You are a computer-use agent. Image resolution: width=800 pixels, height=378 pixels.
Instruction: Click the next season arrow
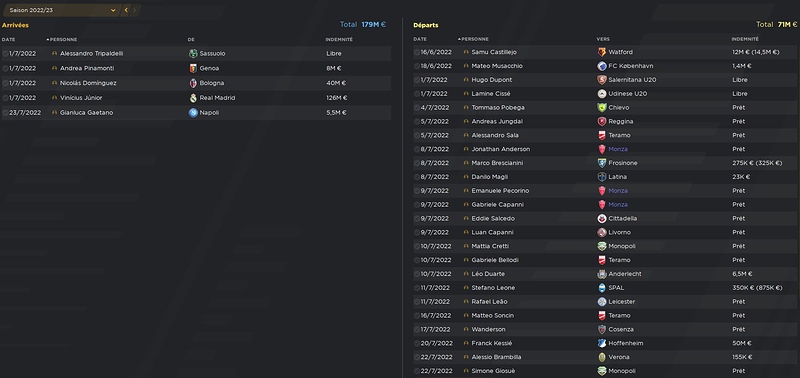[135, 10]
